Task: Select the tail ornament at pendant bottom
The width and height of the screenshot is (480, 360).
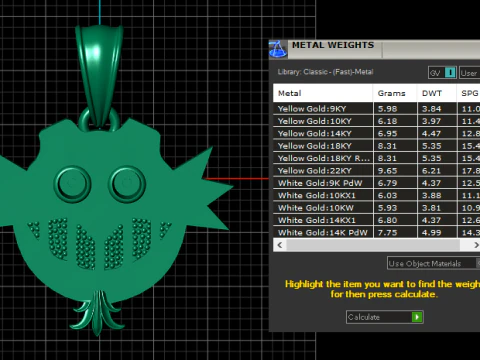Action: pyautogui.click(x=97, y=313)
